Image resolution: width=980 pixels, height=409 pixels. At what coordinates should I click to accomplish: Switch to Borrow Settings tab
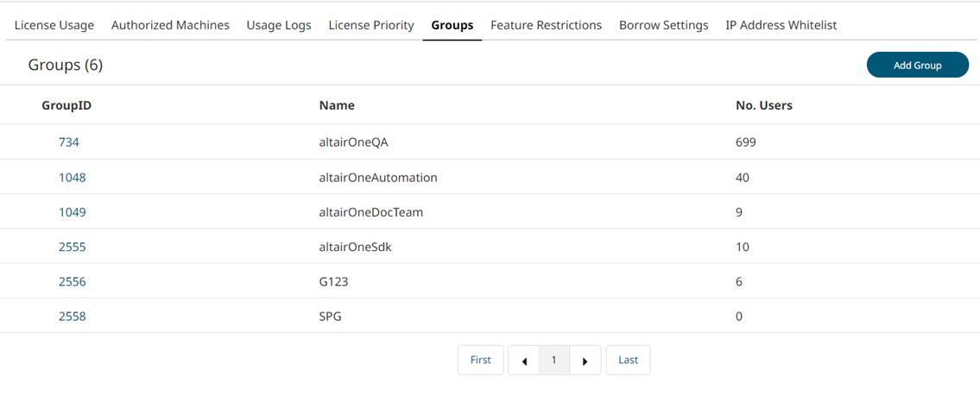click(663, 25)
